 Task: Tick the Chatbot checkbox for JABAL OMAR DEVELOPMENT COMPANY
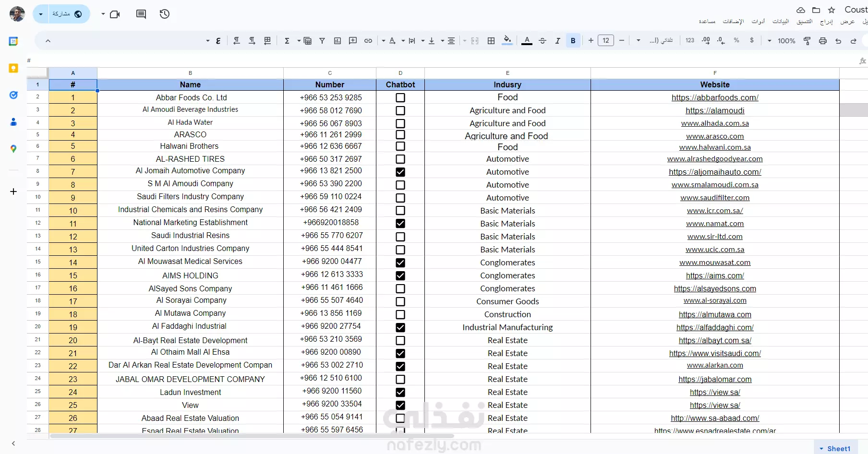coord(400,379)
